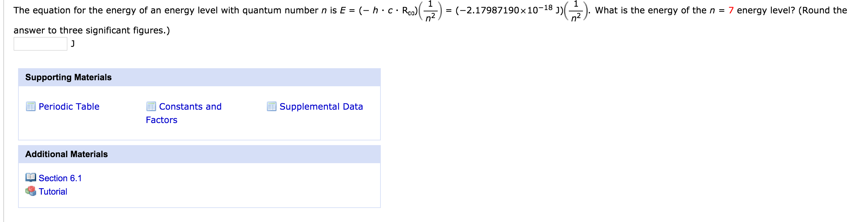Launch the Tutorial link
The width and height of the screenshot is (868, 222).
[53, 191]
